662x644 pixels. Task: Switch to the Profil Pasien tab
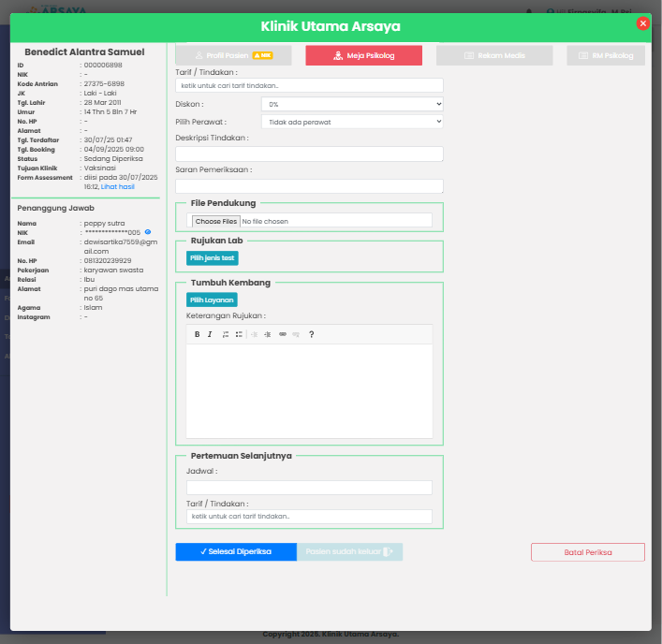233,55
